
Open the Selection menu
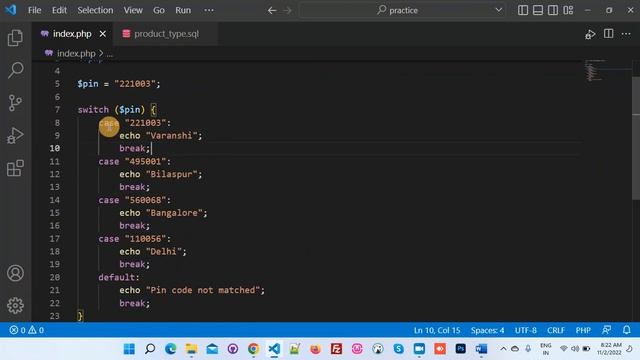[95, 10]
